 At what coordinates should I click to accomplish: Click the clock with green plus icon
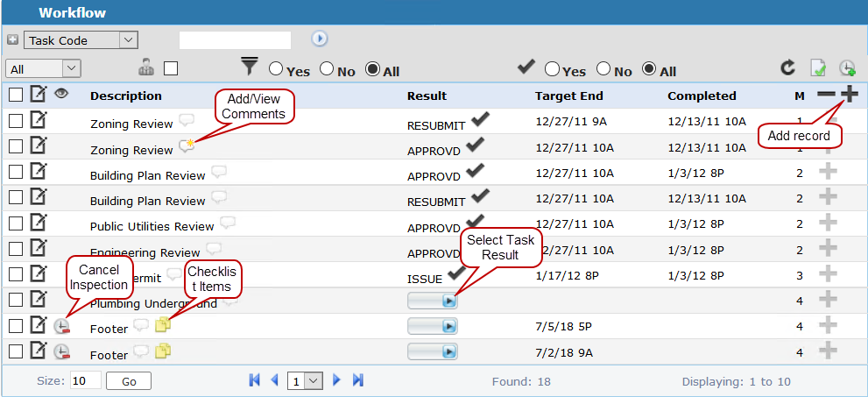pos(847,68)
